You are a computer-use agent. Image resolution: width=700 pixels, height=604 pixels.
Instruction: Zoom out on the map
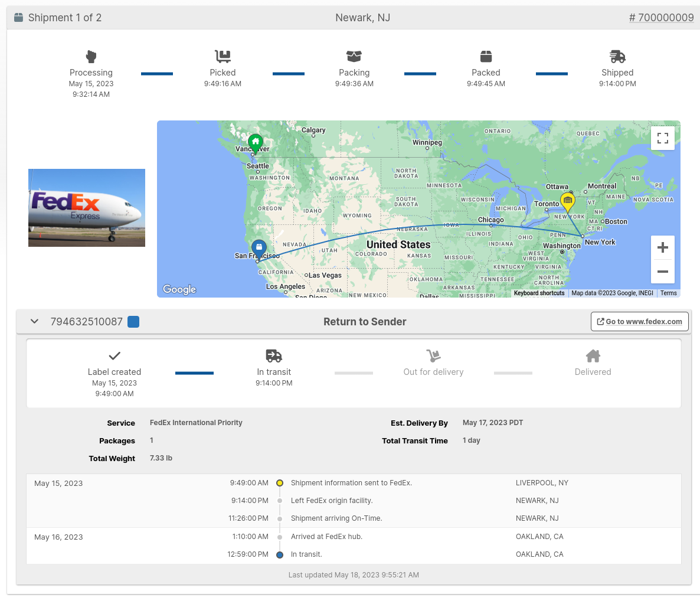click(662, 272)
